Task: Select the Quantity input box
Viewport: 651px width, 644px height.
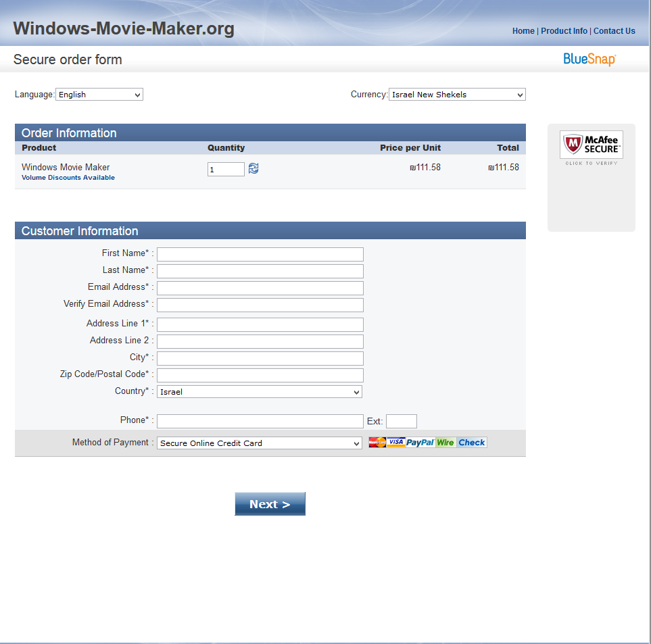Action: tap(226, 170)
